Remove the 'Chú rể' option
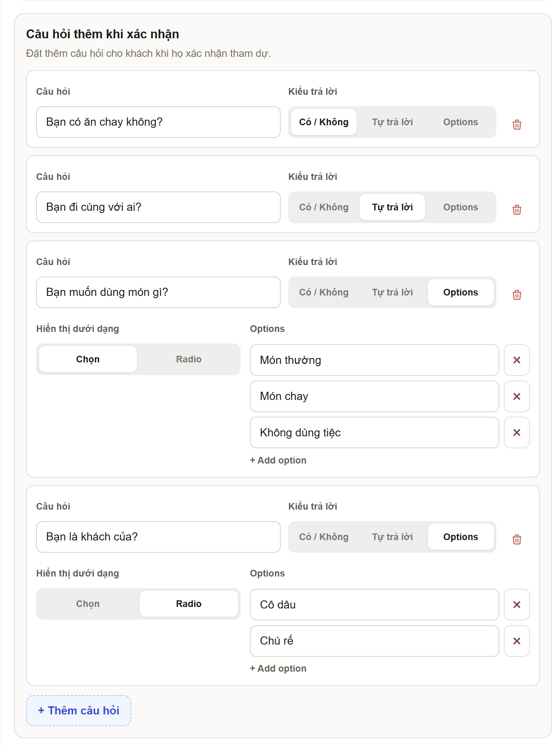 tap(516, 641)
